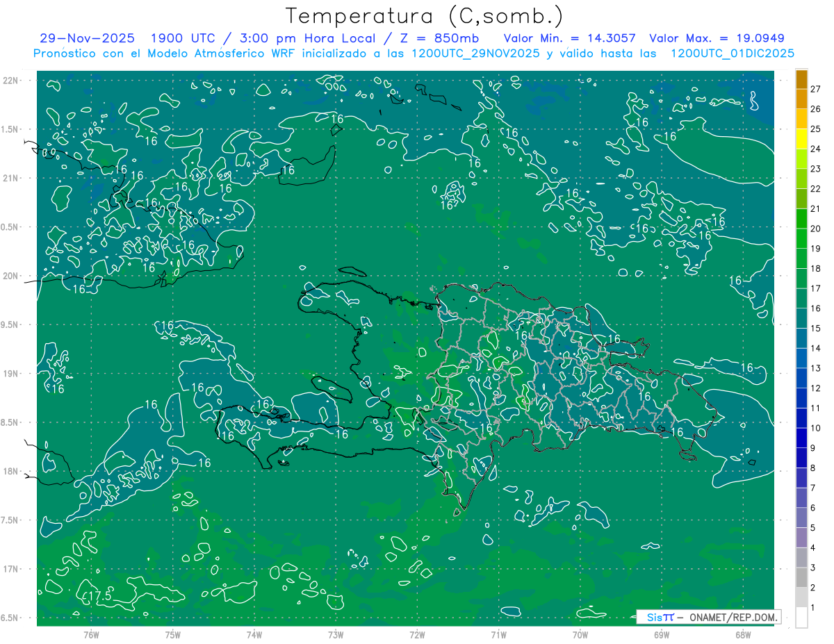Screen dimensions: 834x644
Task: Click the '1.5N' latitude axis label
Action: (x=10, y=129)
